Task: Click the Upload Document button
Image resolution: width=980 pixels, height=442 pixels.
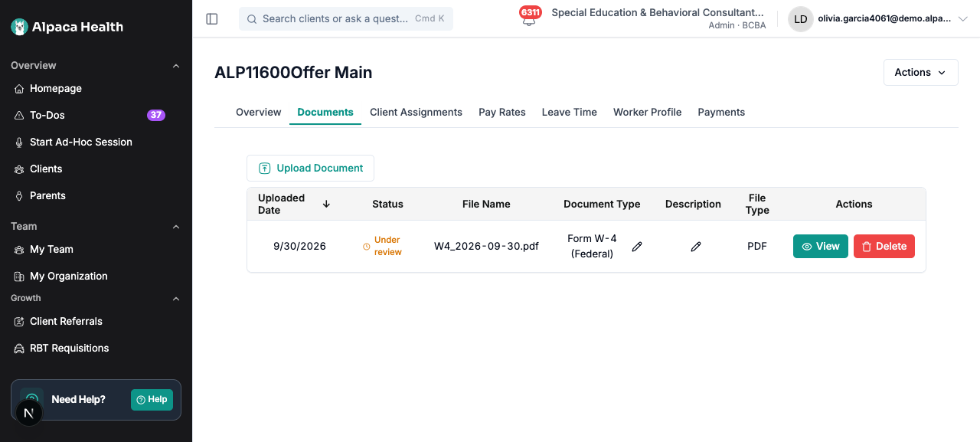Action: coord(310,169)
